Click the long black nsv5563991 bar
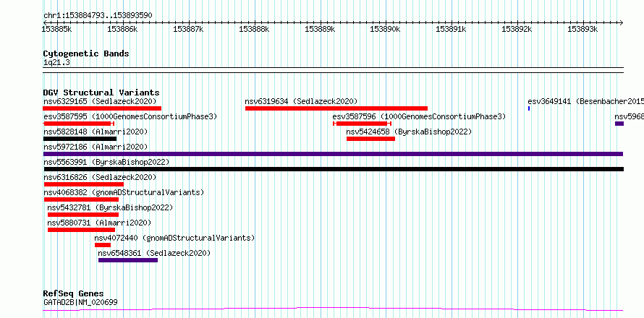Viewport: 644px width, 318px height. [x=334, y=169]
